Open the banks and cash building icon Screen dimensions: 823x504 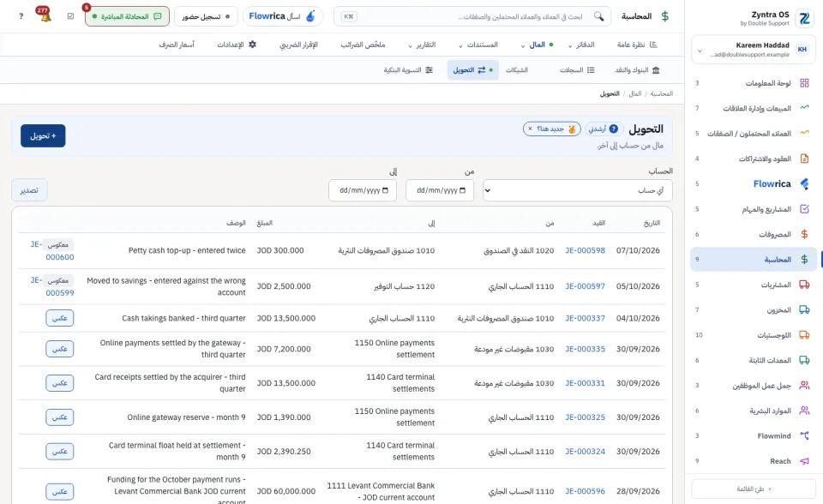tap(656, 69)
